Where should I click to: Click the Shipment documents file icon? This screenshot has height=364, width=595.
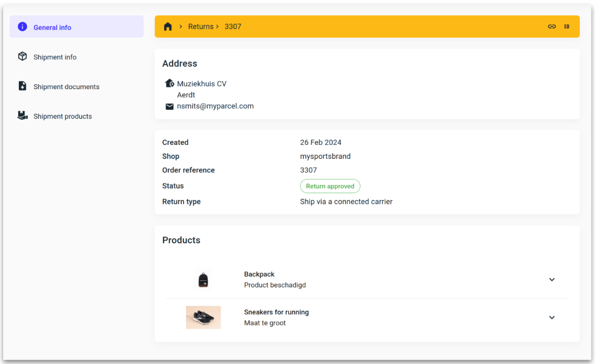[22, 86]
